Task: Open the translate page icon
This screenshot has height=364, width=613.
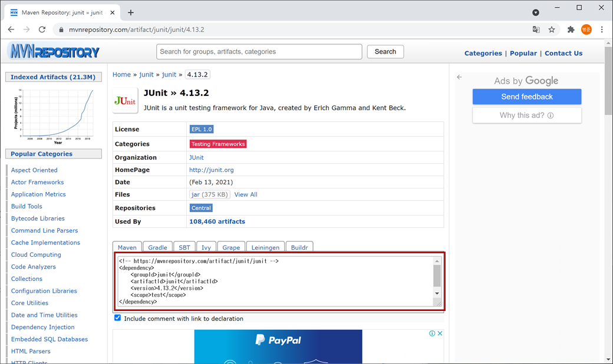Action: point(536,29)
